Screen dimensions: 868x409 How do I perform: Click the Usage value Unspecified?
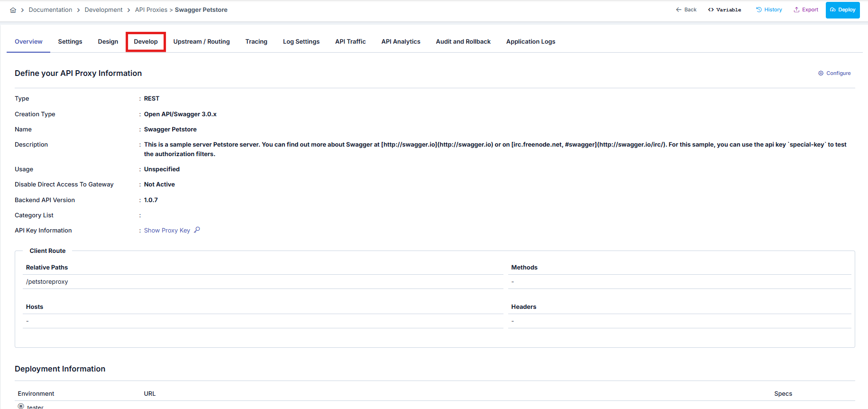tap(162, 169)
